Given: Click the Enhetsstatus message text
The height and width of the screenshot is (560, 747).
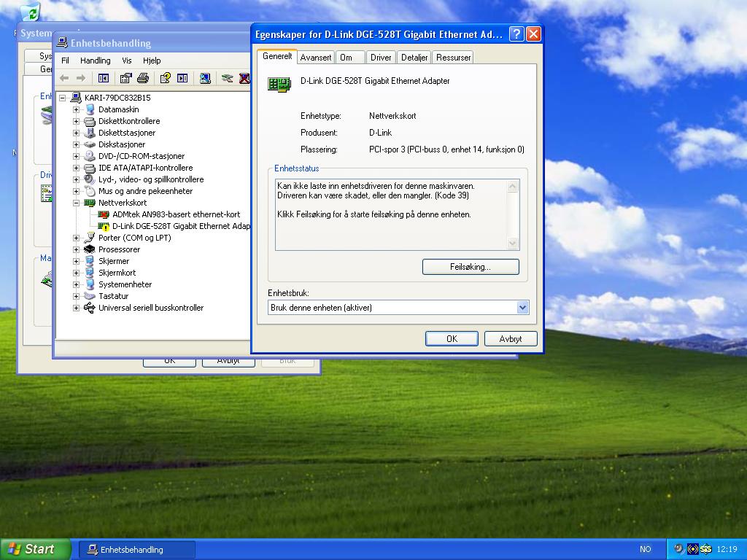Looking at the screenshot, I should [x=376, y=200].
